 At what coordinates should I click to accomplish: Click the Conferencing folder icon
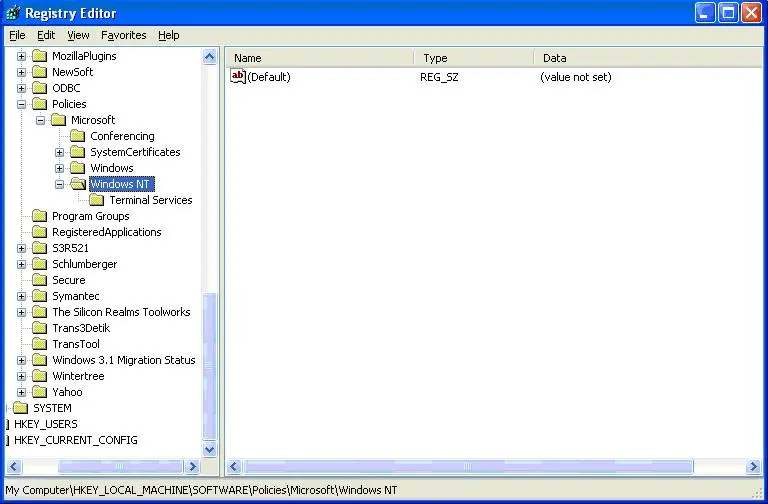(x=78, y=136)
